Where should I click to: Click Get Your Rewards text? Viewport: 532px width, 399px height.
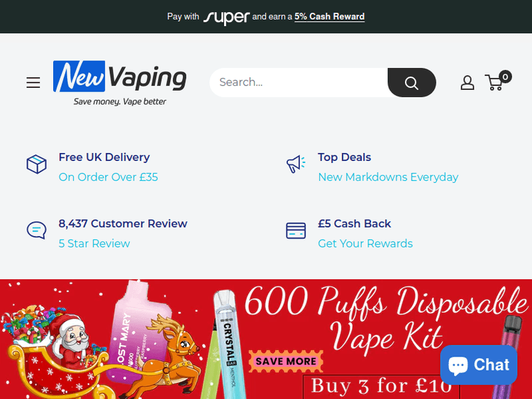click(x=365, y=243)
